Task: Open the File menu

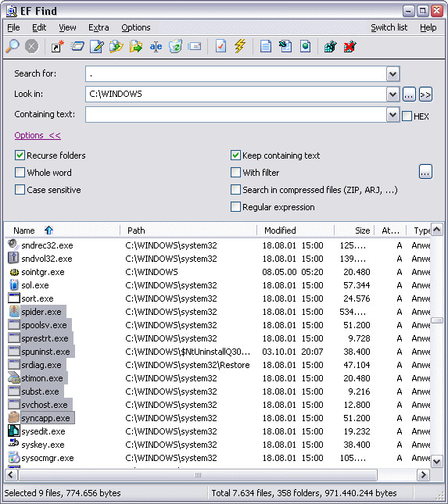Action: click(x=13, y=27)
